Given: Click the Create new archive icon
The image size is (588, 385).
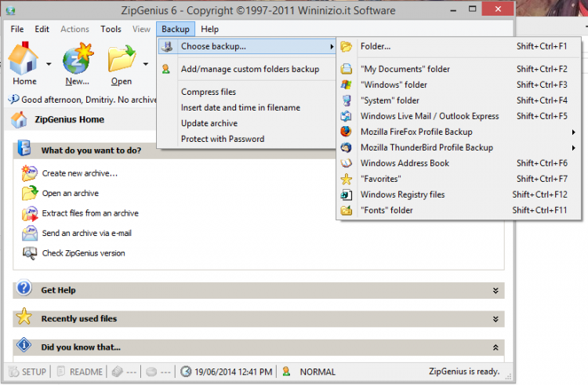Looking at the screenshot, I should (x=30, y=173).
